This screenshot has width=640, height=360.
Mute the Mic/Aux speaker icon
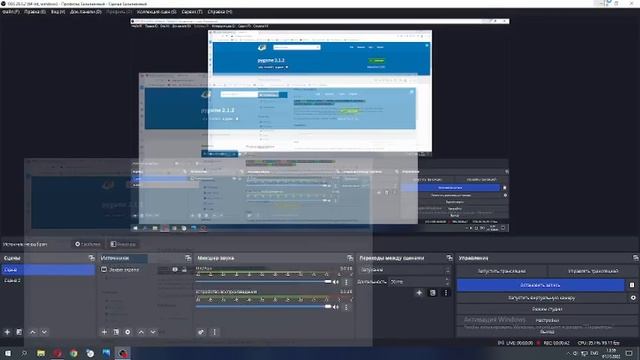(336, 282)
